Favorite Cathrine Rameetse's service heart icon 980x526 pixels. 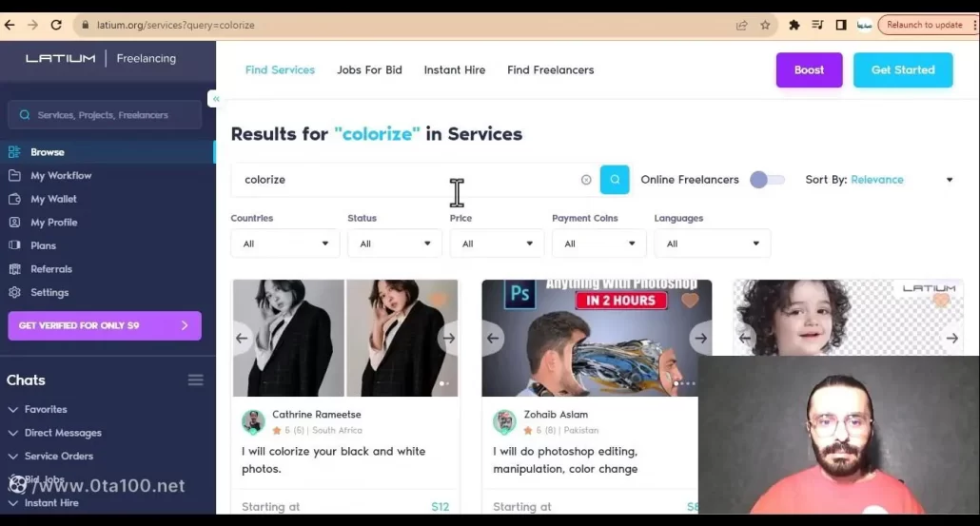pos(439,301)
